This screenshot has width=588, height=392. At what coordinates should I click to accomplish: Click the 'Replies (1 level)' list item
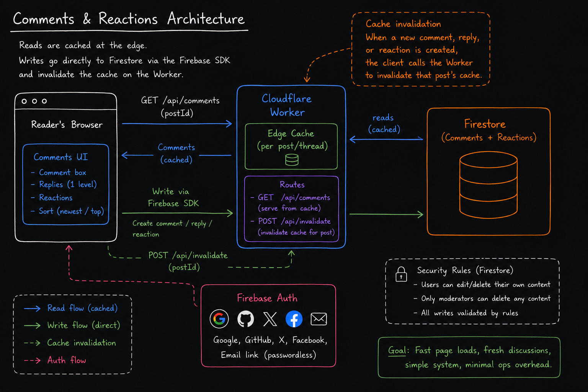tap(68, 185)
